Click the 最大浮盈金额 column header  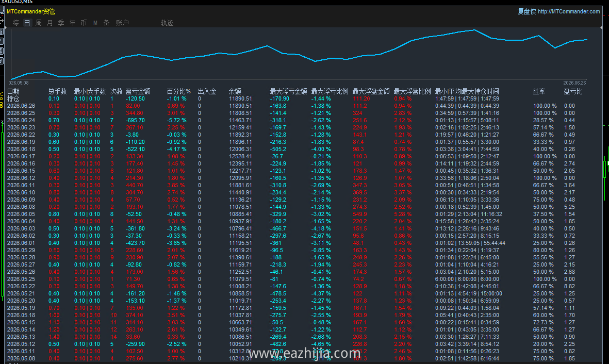click(371, 91)
